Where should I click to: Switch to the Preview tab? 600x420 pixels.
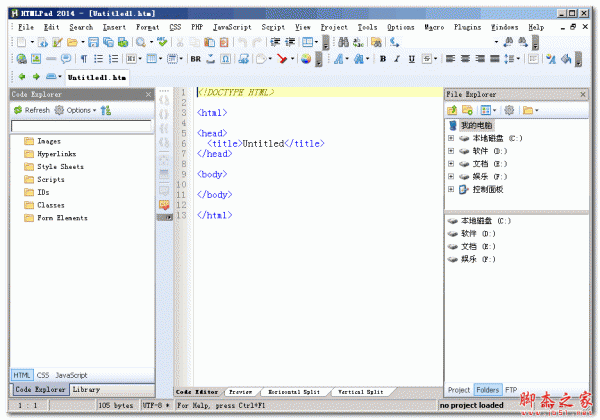click(240, 392)
